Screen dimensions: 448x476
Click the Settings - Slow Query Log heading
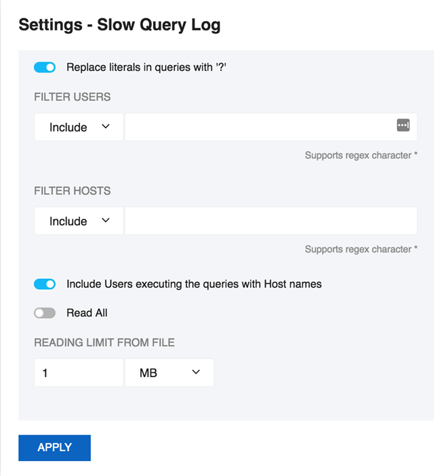pos(119,25)
